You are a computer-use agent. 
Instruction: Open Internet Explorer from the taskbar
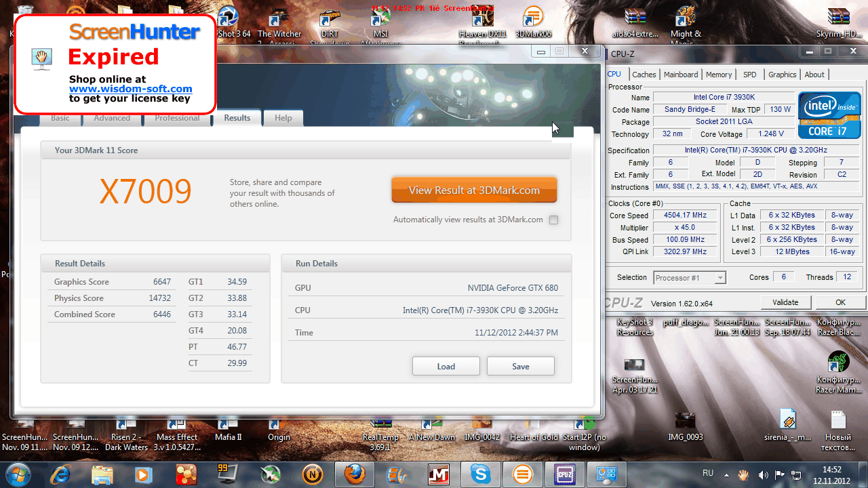click(x=60, y=474)
